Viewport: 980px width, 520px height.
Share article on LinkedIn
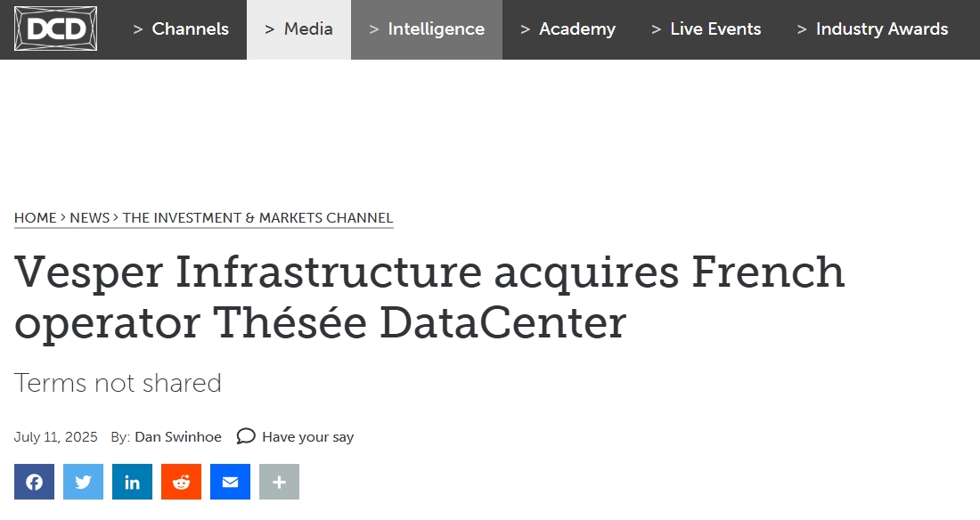point(132,482)
